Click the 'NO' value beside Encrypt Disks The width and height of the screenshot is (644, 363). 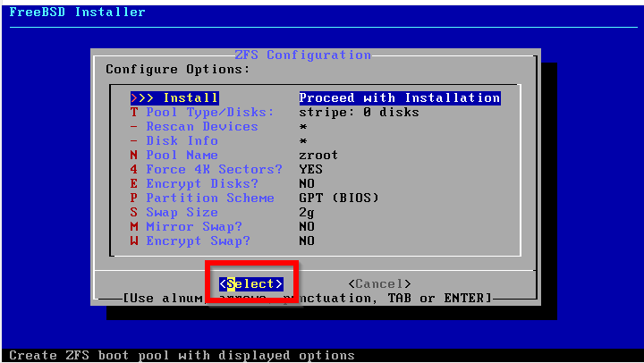307,184
